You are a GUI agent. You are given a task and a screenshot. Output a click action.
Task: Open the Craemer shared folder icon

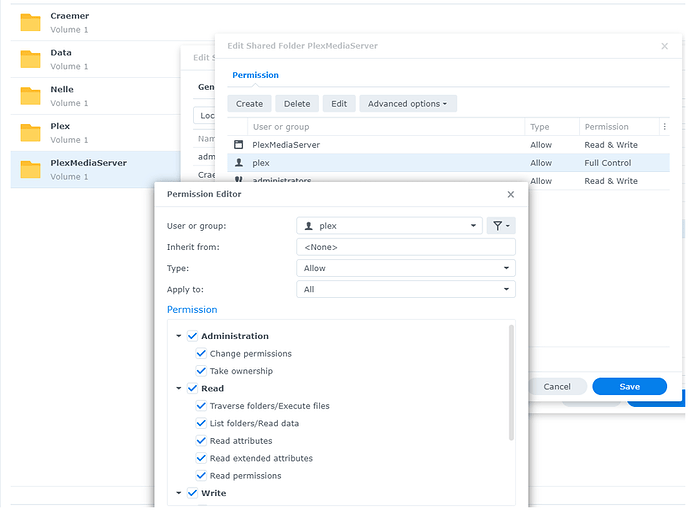[30, 22]
